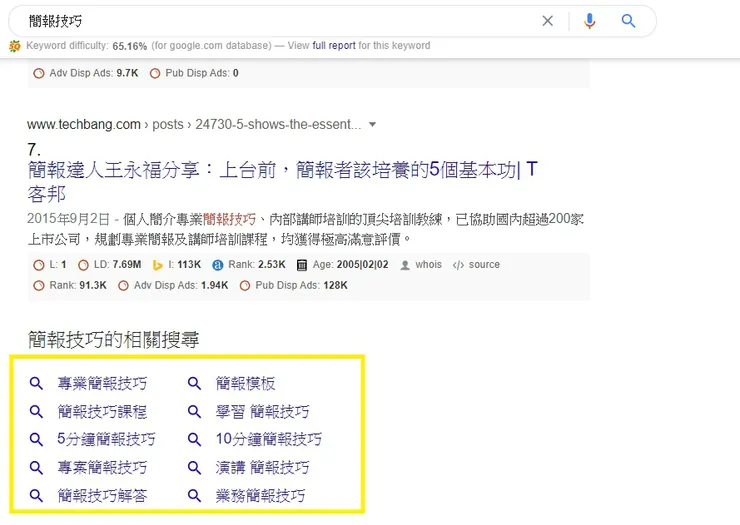Click into the 簡報技巧 search input field

click(278, 21)
